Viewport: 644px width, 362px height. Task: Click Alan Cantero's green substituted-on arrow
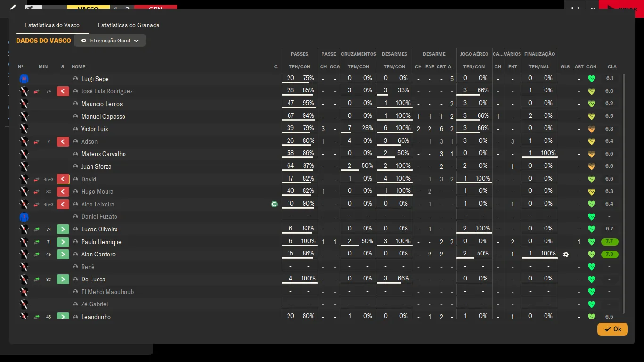[x=63, y=254]
